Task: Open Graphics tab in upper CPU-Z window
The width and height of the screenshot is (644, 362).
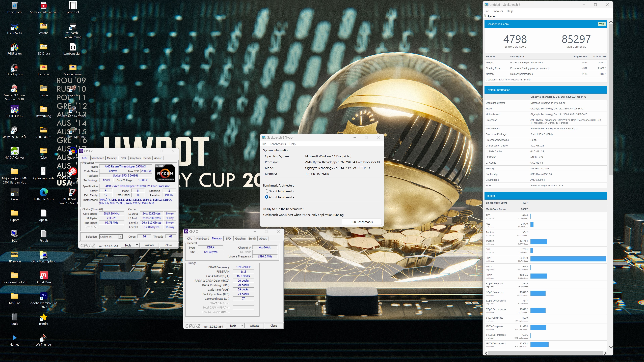Action: 135,158
